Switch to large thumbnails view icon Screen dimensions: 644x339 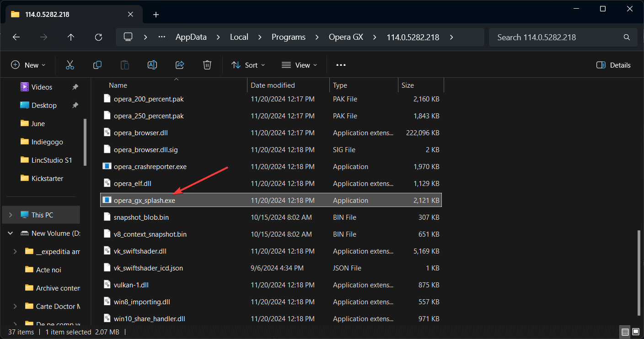(x=636, y=332)
